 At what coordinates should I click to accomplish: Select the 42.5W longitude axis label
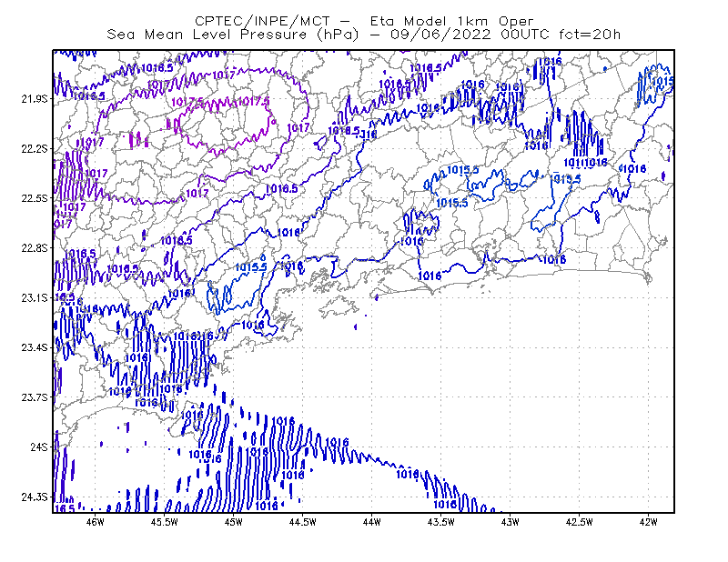pos(580,522)
